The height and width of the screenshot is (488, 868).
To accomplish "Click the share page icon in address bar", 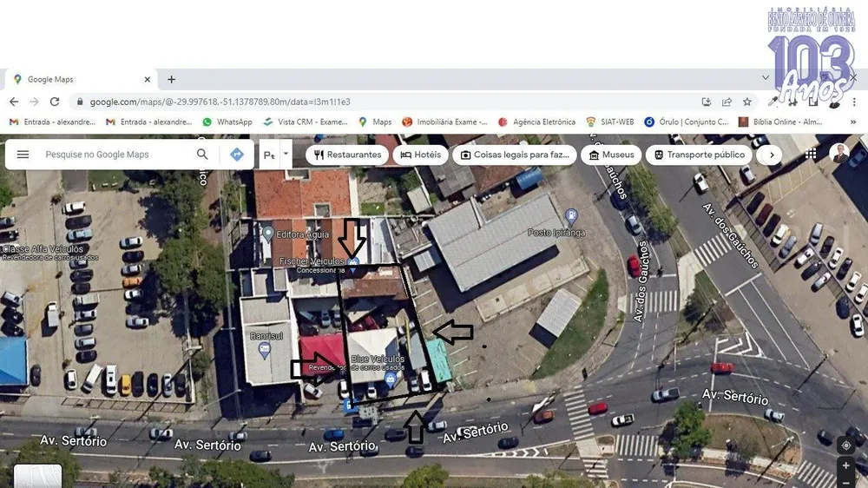I will pos(727,102).
